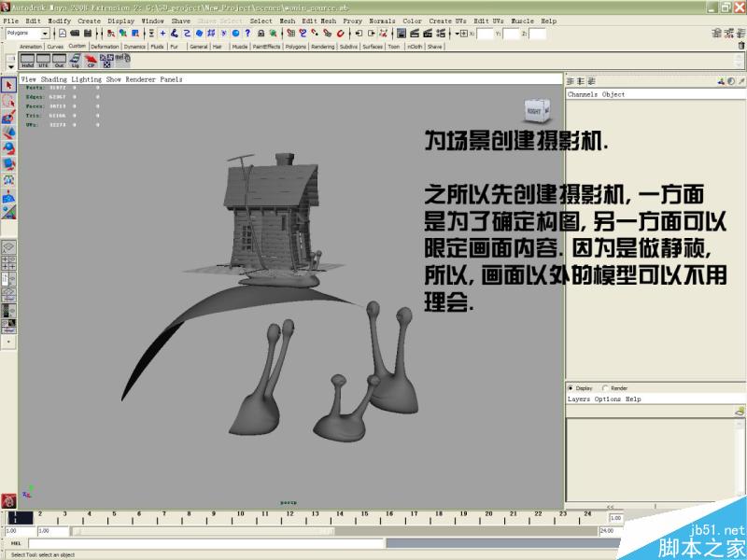
Task: Click the create new layer icon
Action: pos(740,411)
